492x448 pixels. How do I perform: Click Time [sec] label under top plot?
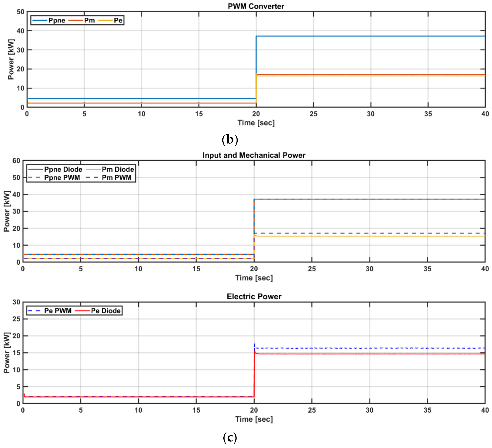[256, 123]
